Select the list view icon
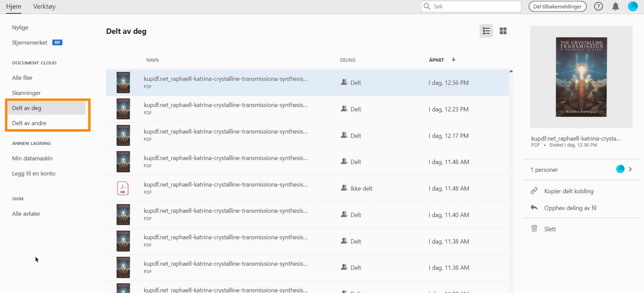Screen dimensions: 644x293 [486, 31]
